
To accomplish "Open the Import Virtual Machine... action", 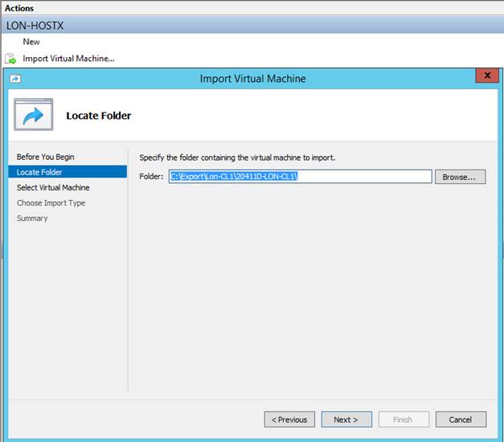I will [68, 59].
